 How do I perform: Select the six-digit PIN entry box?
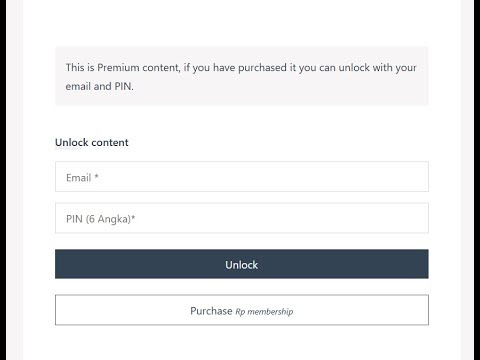pyautogui.click(x=242, y=218)
